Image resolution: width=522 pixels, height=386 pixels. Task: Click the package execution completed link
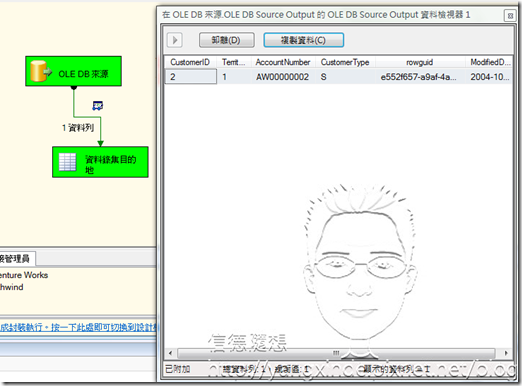click(79, 328)
